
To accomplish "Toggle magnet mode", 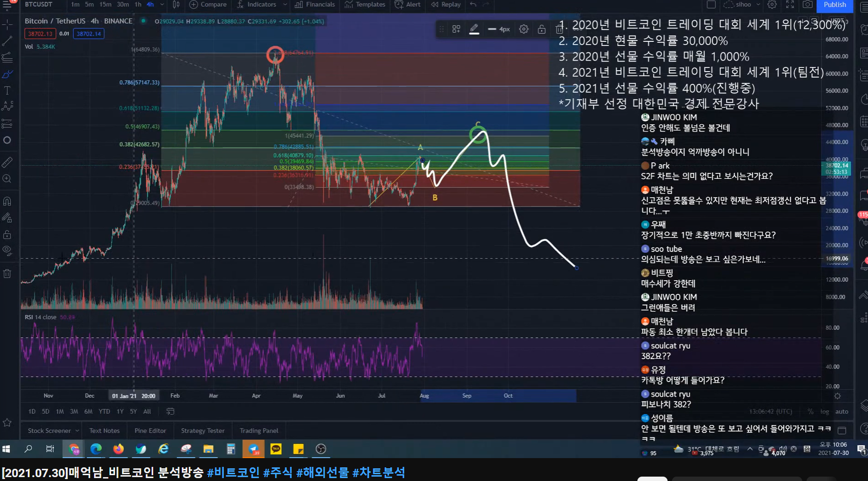I will point(7,201).
